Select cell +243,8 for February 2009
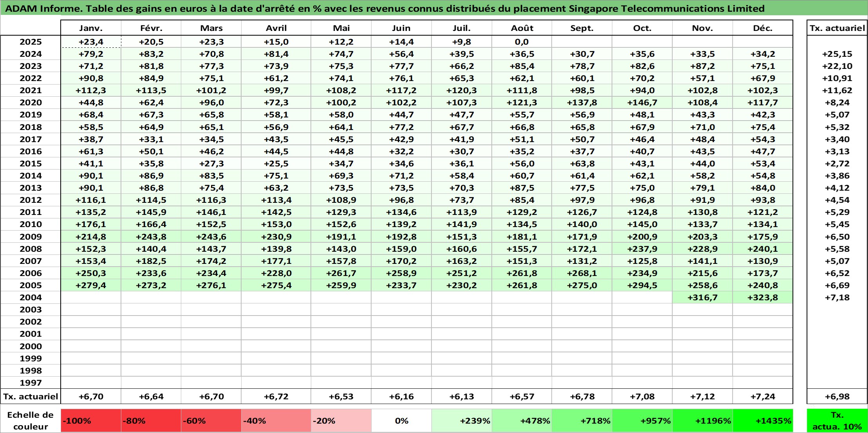 tap(151, 236)
